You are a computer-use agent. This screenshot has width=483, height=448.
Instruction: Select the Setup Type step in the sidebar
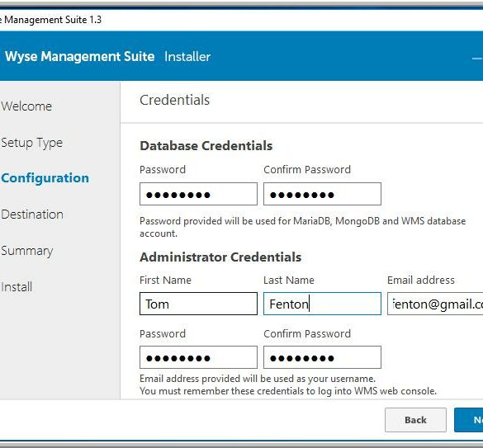coord(31,143)
